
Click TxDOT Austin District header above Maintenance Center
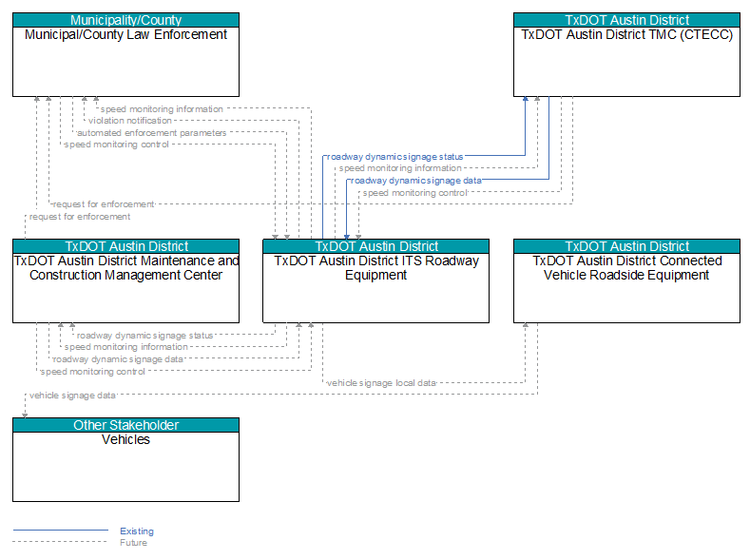point(125,246)
